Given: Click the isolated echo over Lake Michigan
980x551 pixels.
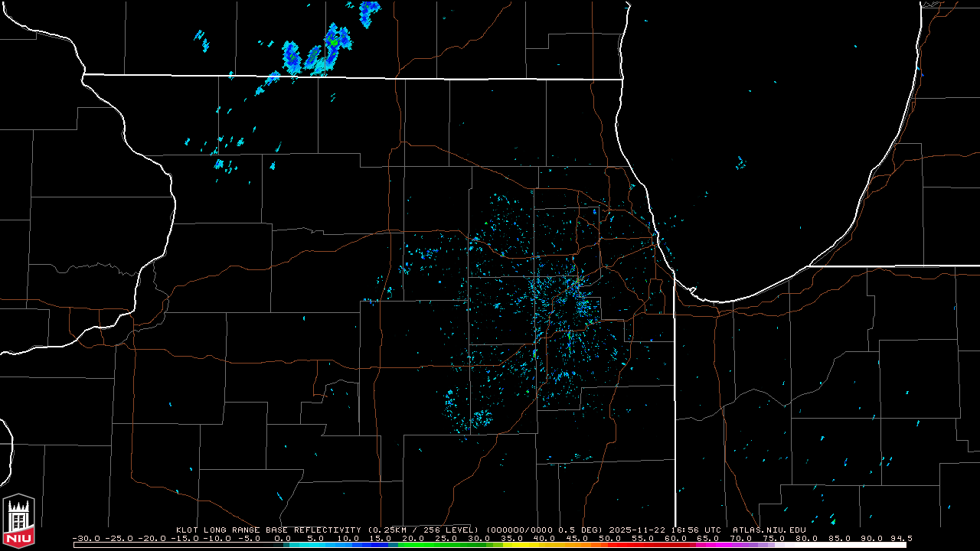Looking at the screenshot, I should point(740,162).
